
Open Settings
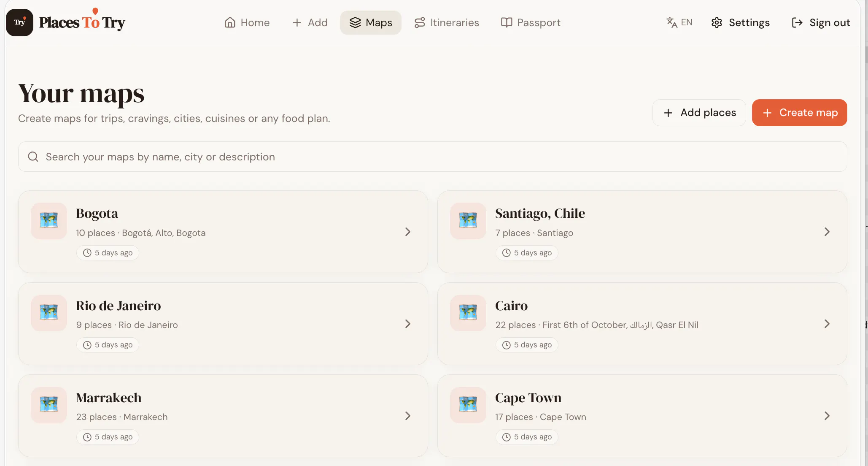741,22
